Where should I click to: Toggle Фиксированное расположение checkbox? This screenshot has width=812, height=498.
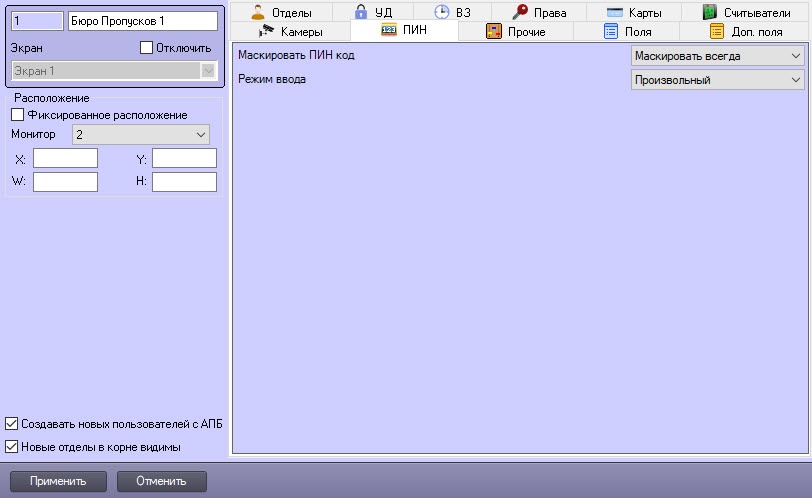point(17,115)
